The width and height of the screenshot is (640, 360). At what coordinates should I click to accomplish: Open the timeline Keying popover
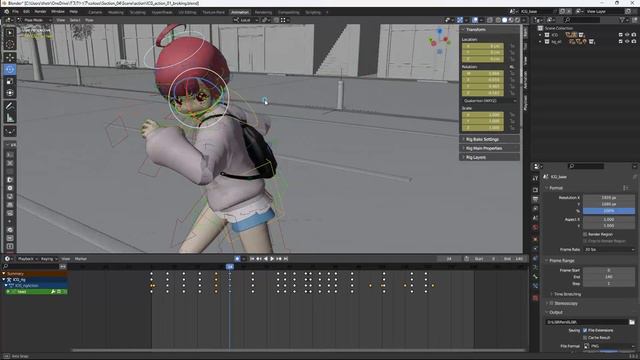click(x=49, y=259)
